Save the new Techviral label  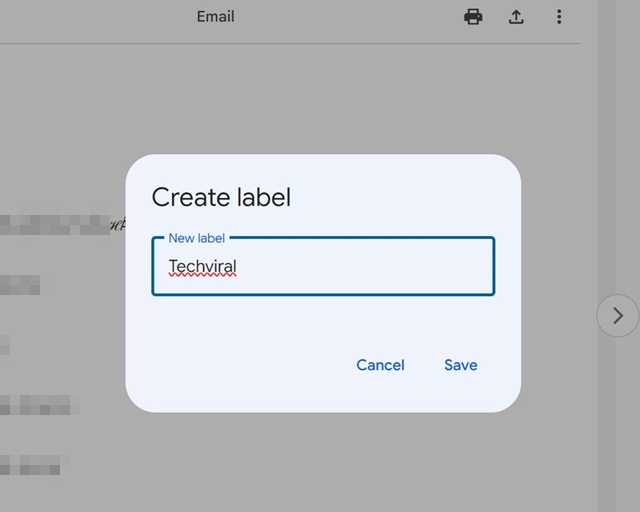pos(461,365)
